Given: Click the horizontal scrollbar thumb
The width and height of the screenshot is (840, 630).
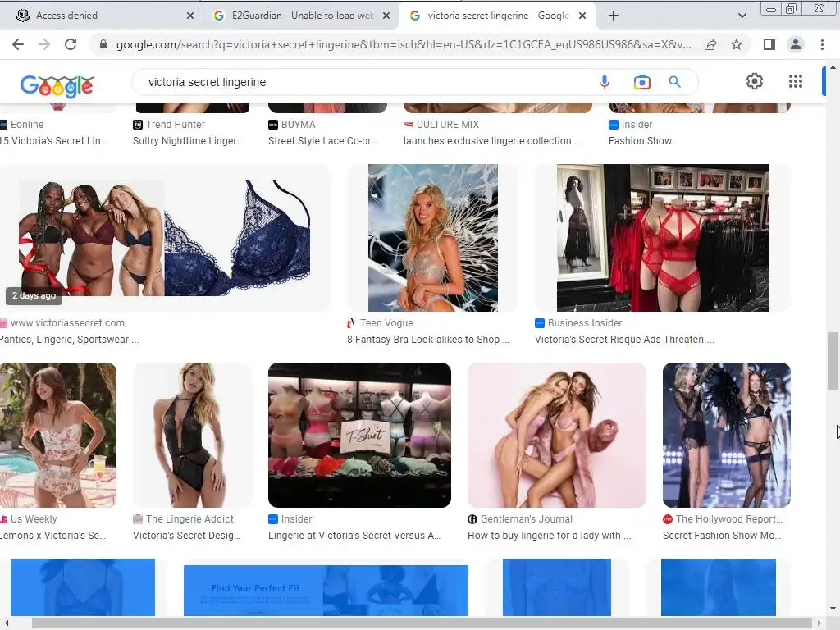Looking at the screenshot, I should 423,623.
